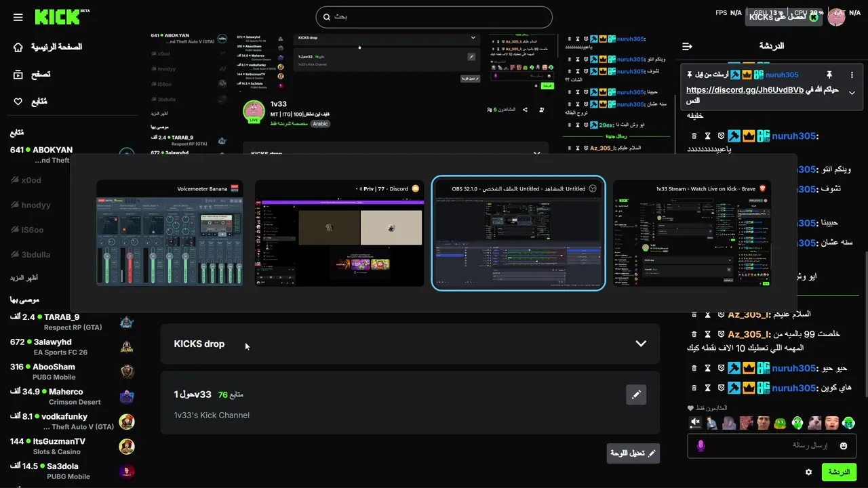Collapse the pinned message chevron
Screen dimensions: 868x488
(852, 93)
